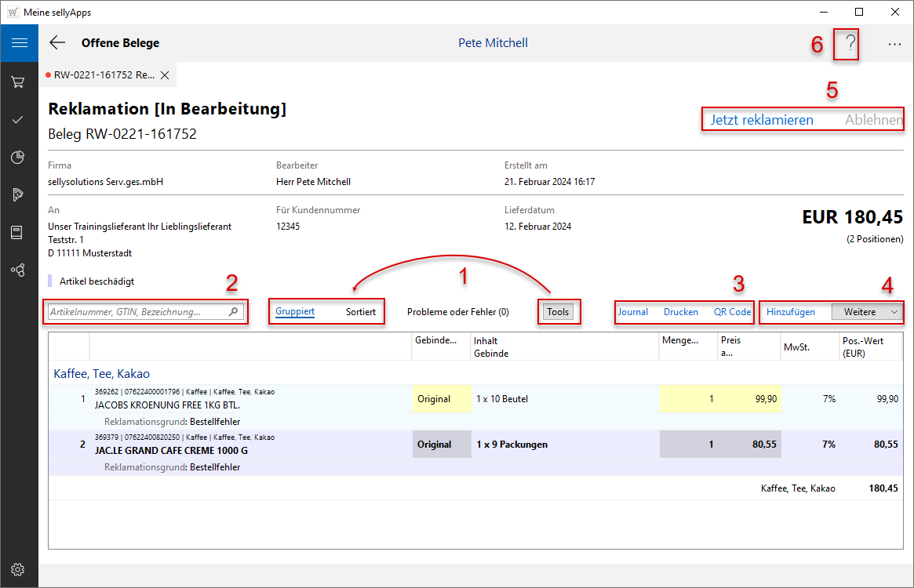The width and height of the screenshot is (914, 588).
Task: Expand the Weitere dropdown
Action: (x=867, y=312)
